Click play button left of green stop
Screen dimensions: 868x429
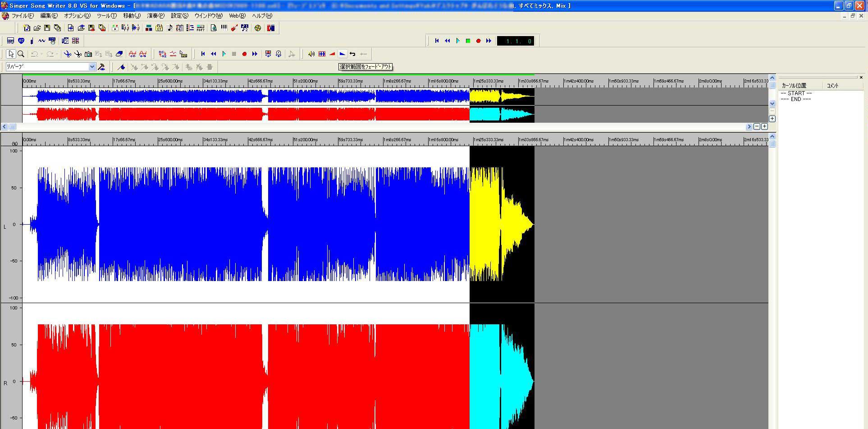pyautogui.click(x=458, y=41)
